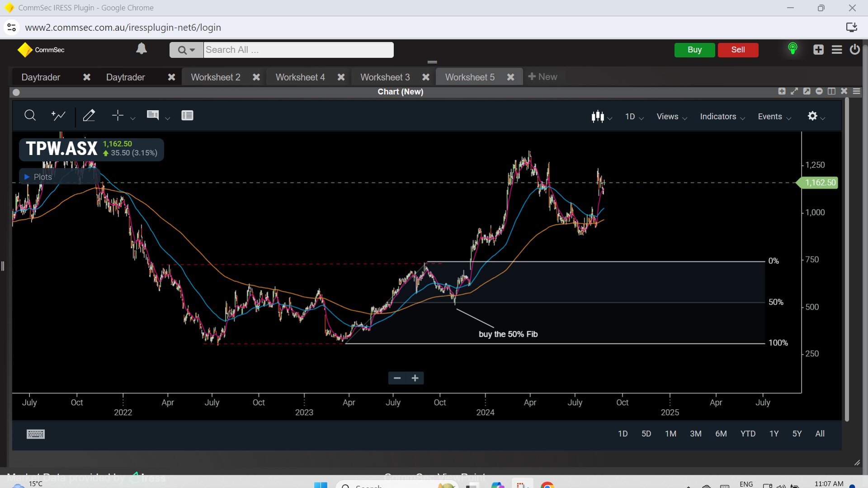Click the keyboard shortcuts icon
The height and width of the screenshot is (488, 868).
pyautogui.click(x=36, y=434)
